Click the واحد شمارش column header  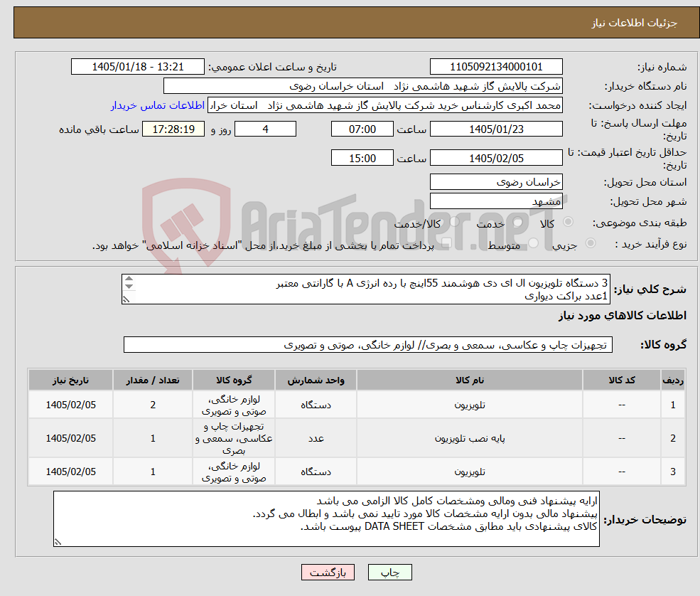click(x=316, y=381)
